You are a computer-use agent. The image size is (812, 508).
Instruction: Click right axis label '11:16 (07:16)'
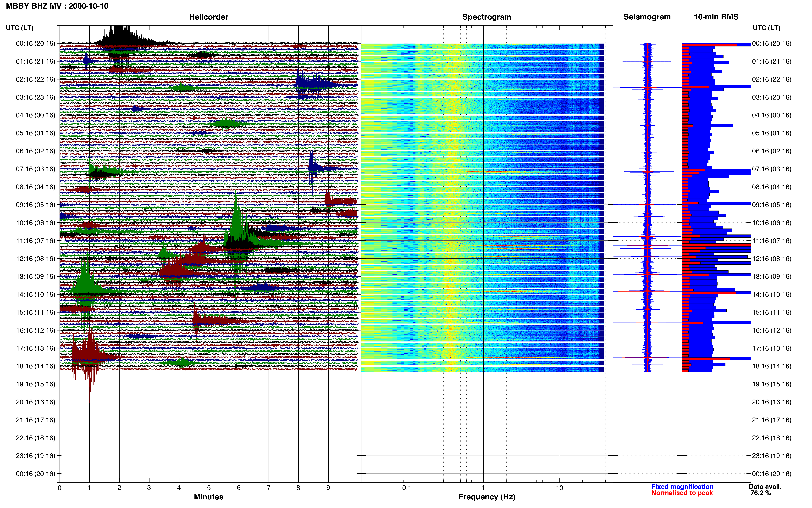tap(772, 240)
